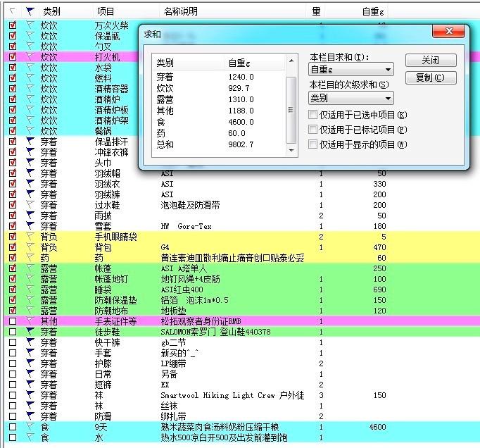The image size is (480, 448).
Task: Toggle the blue flag on the 手套 row
Action: pyautogui.click(x=30, y=353)
